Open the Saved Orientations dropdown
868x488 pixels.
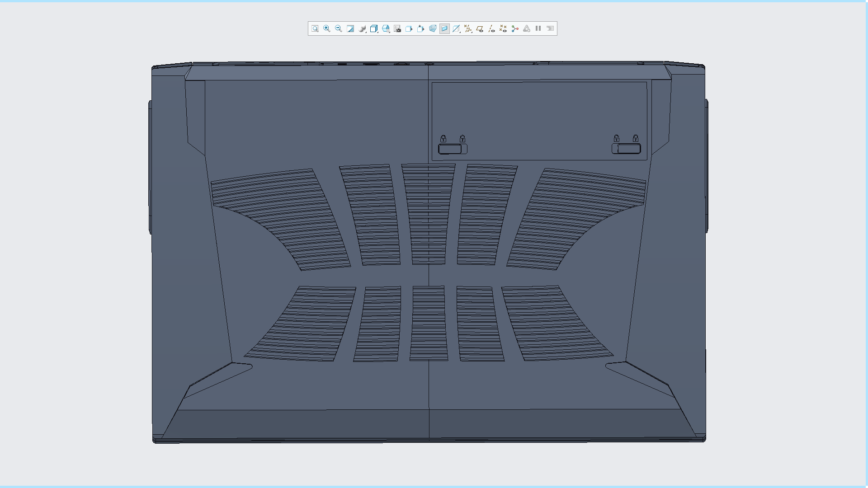click(x=386, y=28)
